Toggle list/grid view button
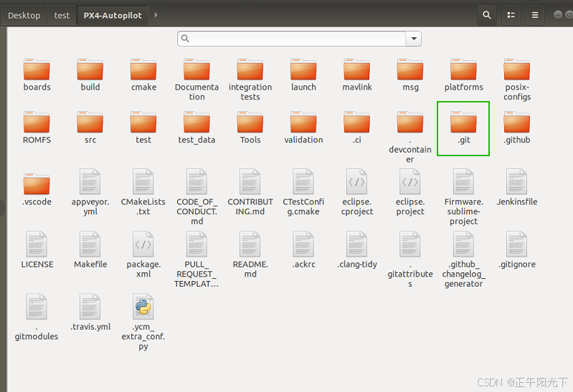This screenshot has height=392, width=573. (511, 15)
